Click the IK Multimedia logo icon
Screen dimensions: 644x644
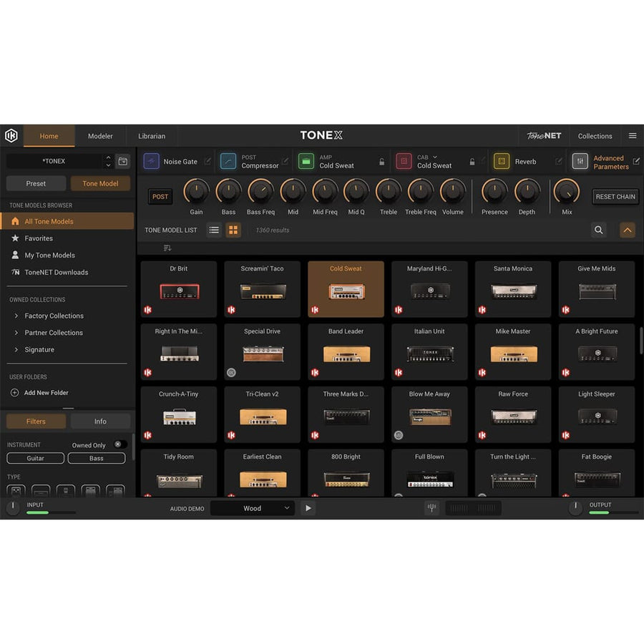tap(11, 135)
